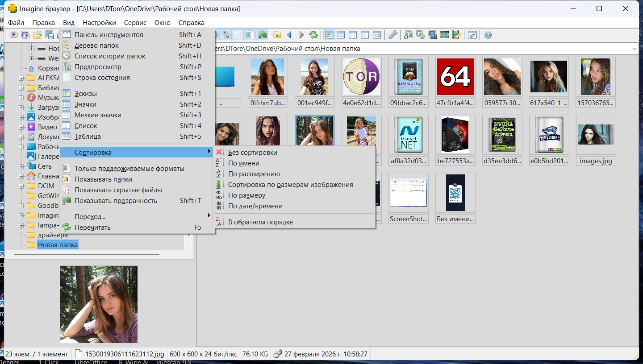This screenshot has width=643, height=364.
Task: Open settings via the wrench icon
Action: [392, 35]
